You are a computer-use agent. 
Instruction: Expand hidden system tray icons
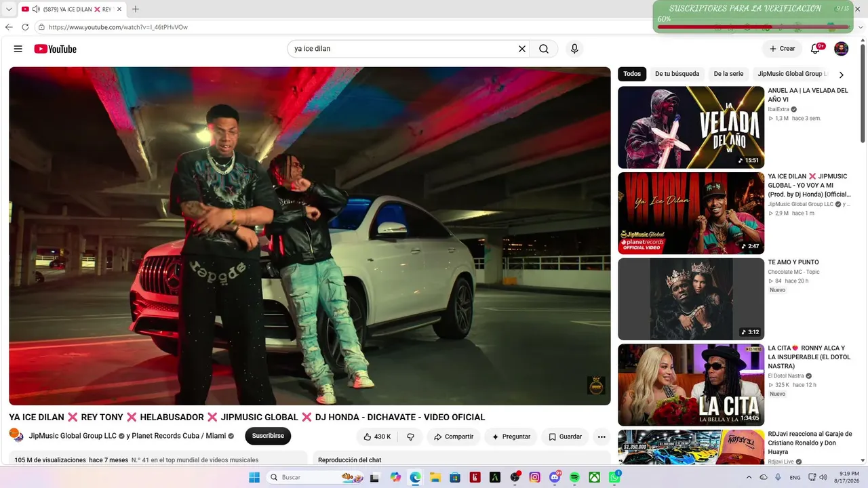[x=749, y=477]
